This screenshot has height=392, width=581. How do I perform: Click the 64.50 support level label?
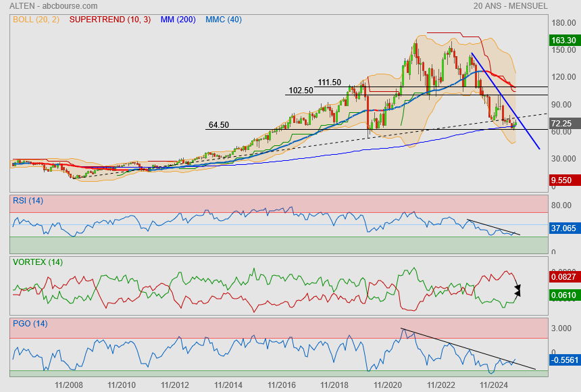pos(219,125)
